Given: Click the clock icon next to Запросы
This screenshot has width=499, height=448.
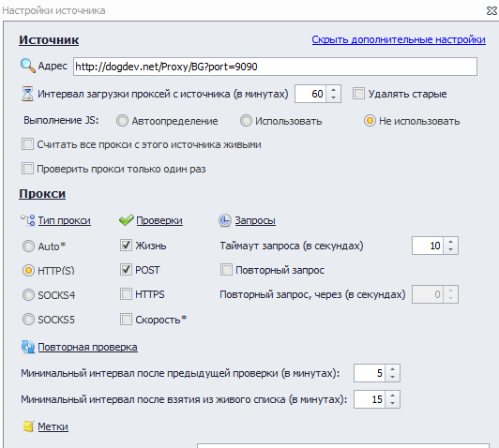Looking at the screenshot, I should [225, 220].
